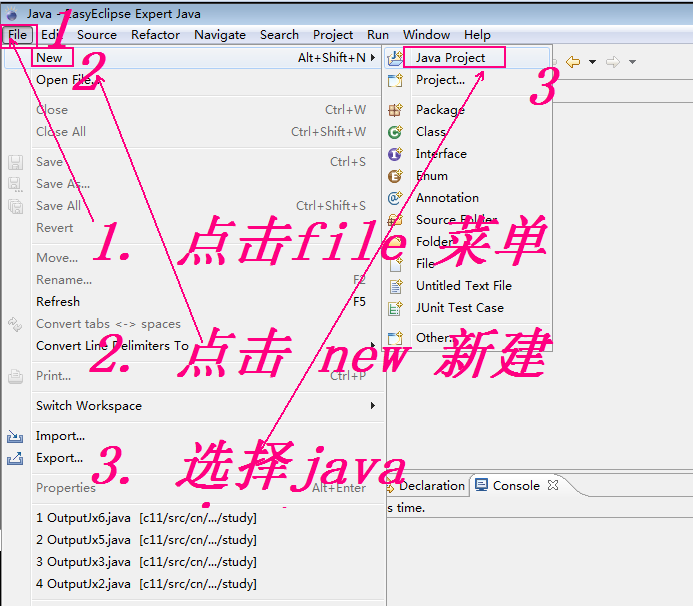Click the purple Interface icon

(395, 154)
